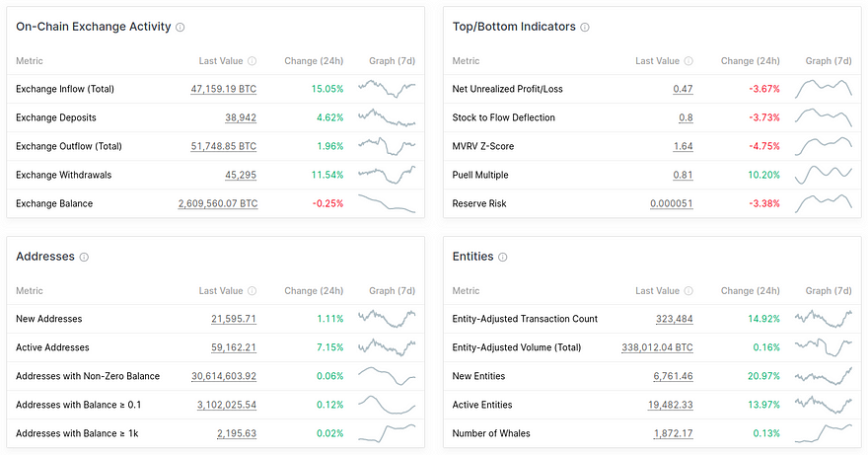Open Balance ≥ 0.1 value 3,102,025.54
The width and height of the screenshot is (868, 455).
(227, 405)
